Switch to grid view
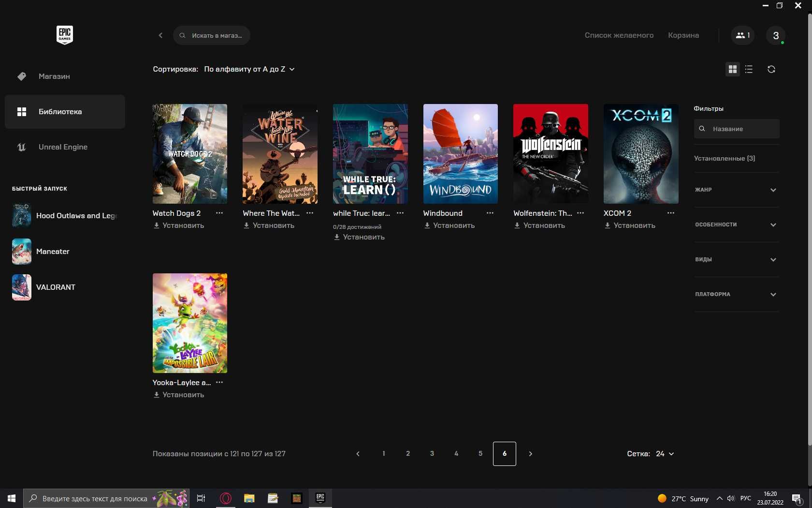Image resolution: width=812 pixels, height=508 pixels. [x=733, y=69]
